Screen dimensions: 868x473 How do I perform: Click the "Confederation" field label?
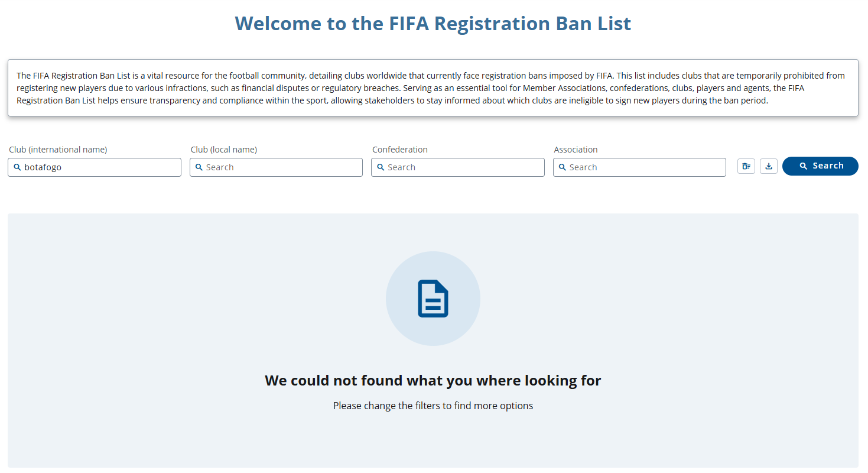click(x=399, y=150)
